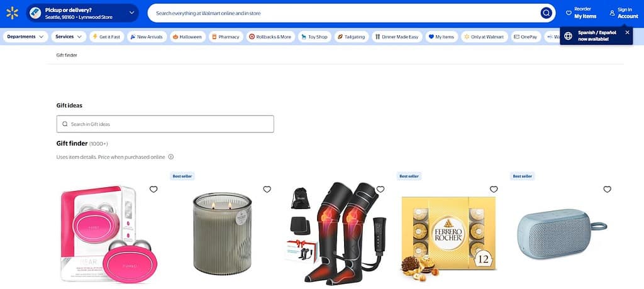This screenshot has height=289, width=644.
Task: Open the Only at Walmart category
Action: 484,36
